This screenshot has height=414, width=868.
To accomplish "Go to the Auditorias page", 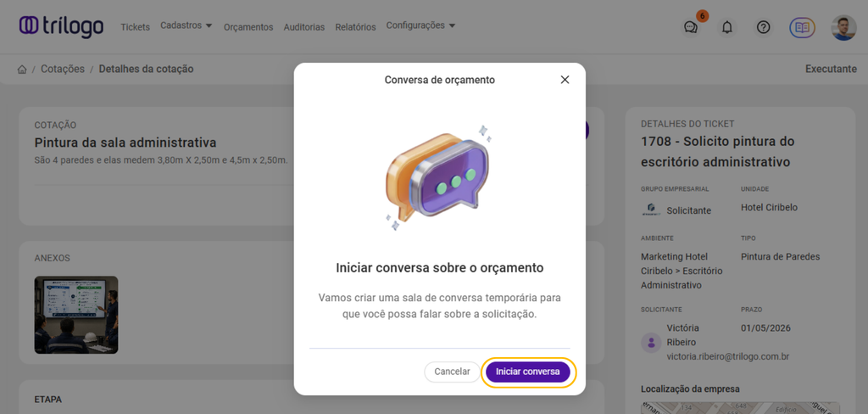I will point(304,27).
